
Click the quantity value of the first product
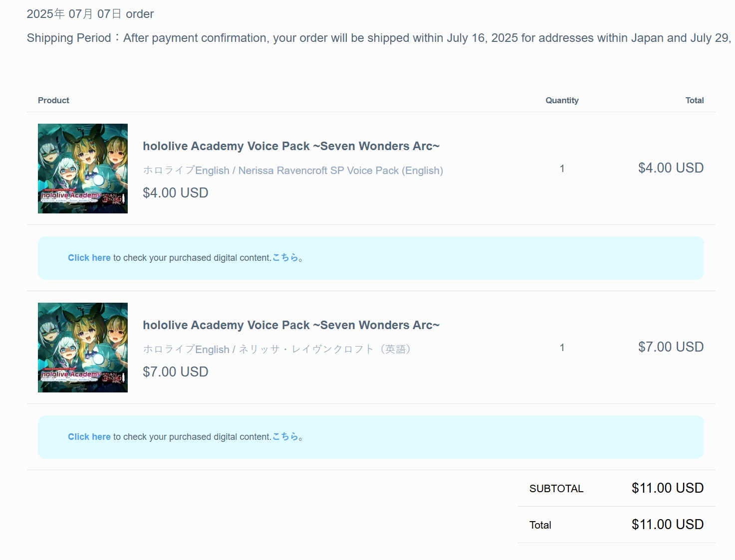[x=562, y=169]
